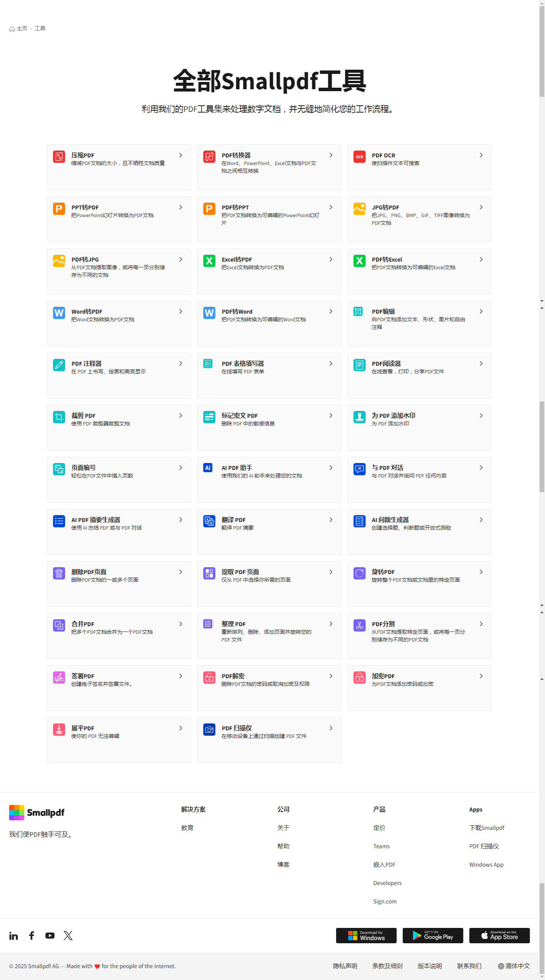Click the chevron on AI PDF 摘要生成器 card
The image size is (545, 980).
181,520
